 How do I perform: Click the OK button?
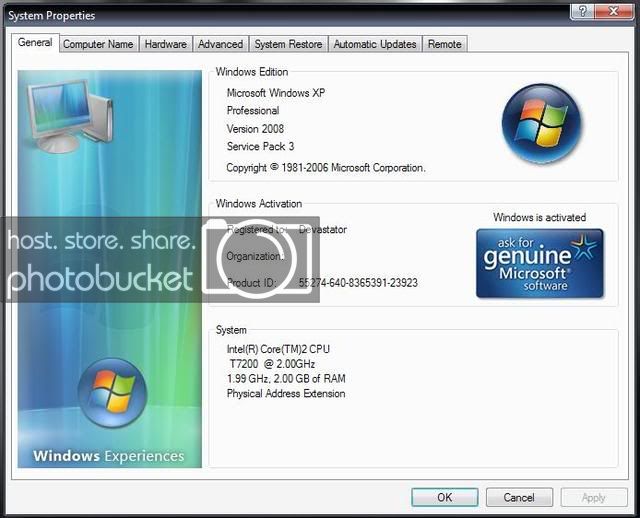tap(444, 497)
